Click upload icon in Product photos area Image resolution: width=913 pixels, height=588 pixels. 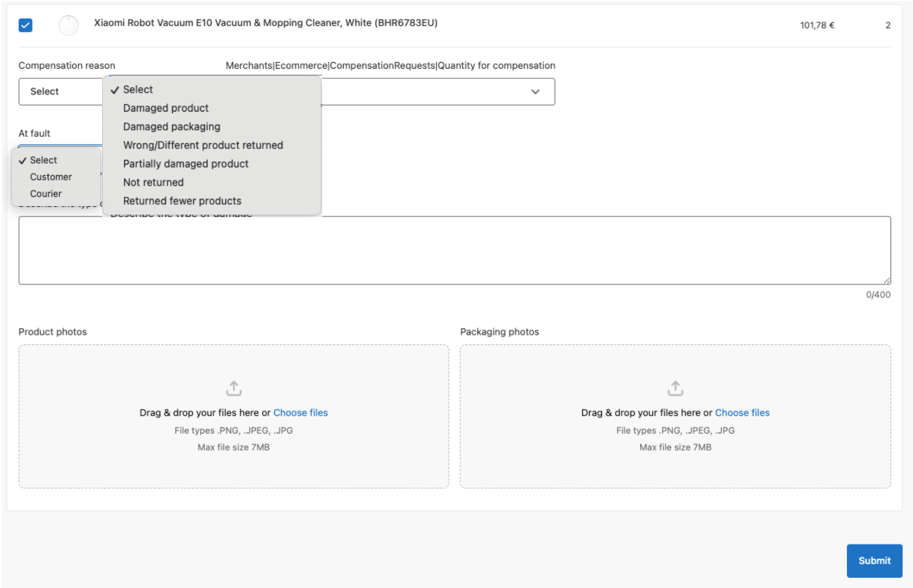[234, 388]
